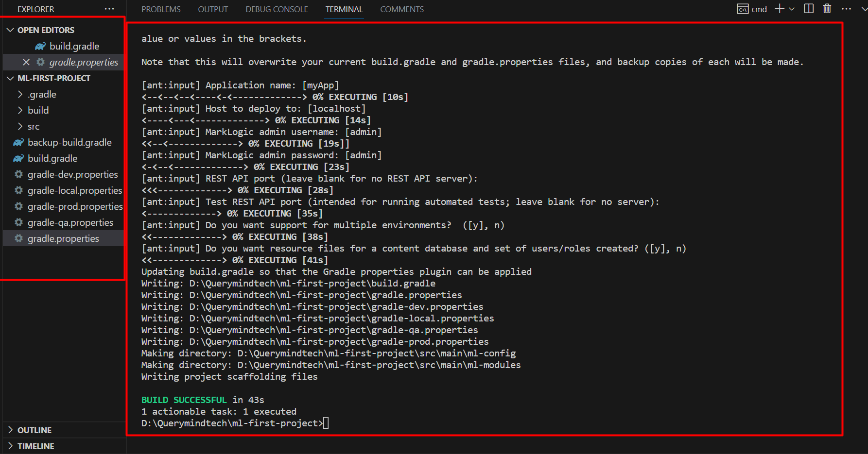Viewport: 868px width, 454px height.
Task: Click the Gradle elephant icon beside build.gradle
Action: tap(40, 46)
